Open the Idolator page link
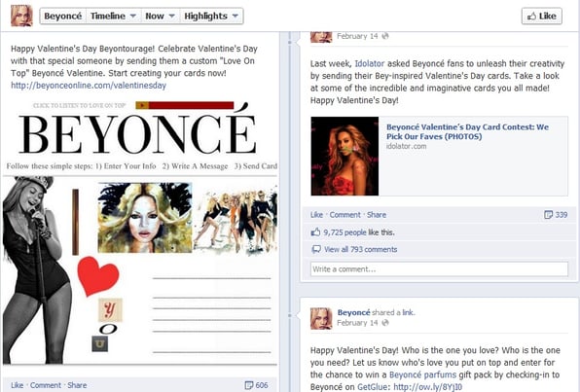 [x=370, y=63]
